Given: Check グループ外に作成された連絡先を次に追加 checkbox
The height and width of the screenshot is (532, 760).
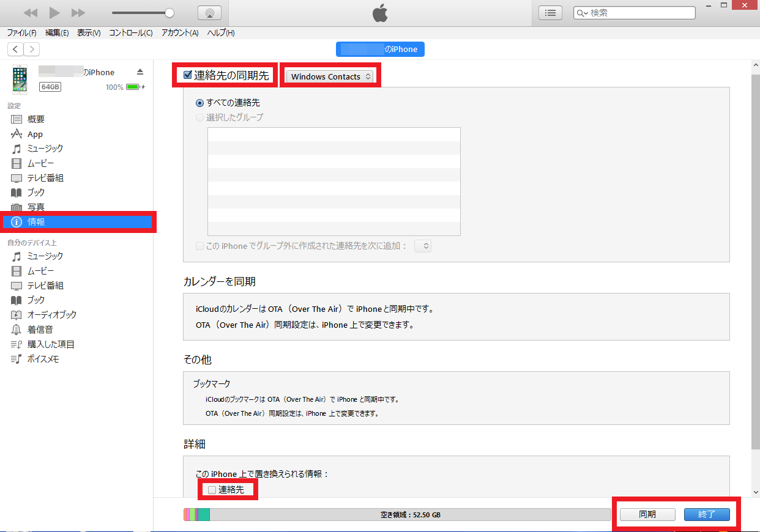Looking at the screenshot, I should tap(199, 246).
